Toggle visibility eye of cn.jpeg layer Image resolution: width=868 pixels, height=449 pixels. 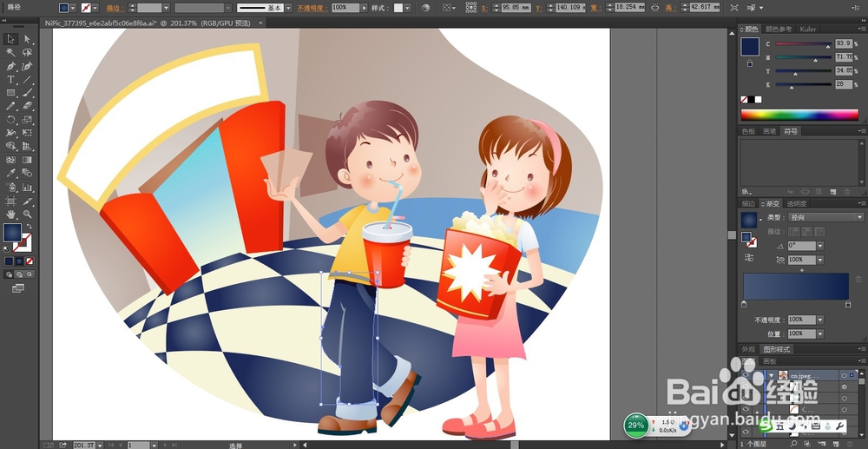click(746, 375)
